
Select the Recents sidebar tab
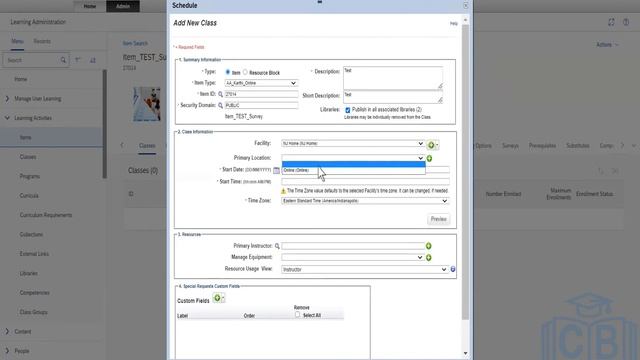tap(42, 41)
